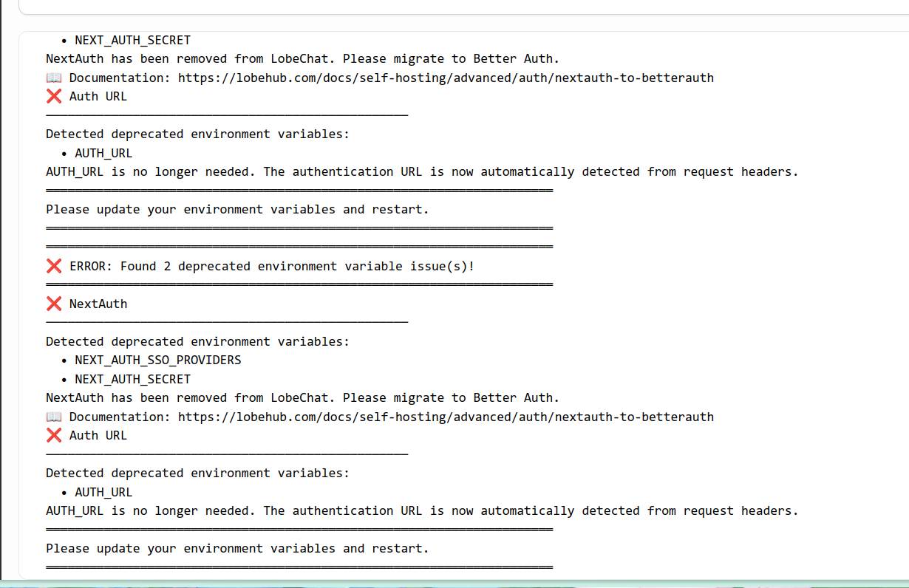Image resolution: width=909 pixels, height=588 pixels.
Task: Open the lower nextauth-to-betterauth documentation URL
Action: [446, 417]
